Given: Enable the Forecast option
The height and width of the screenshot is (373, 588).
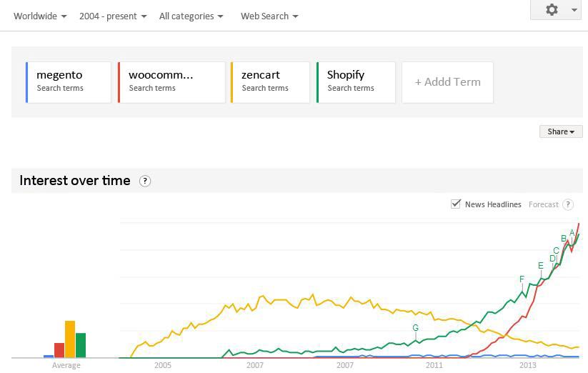Looking at the screenshot, I should pyautogui.click(x=544, y=204).
